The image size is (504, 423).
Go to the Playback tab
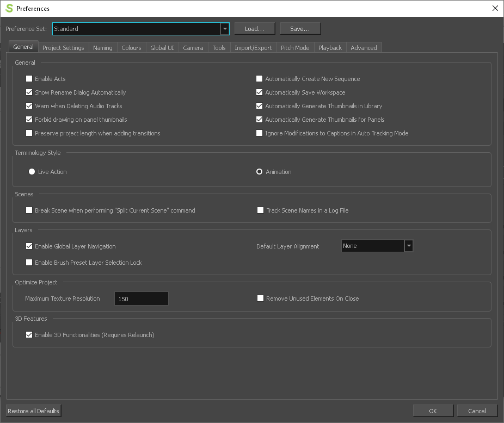(x=330, y=47)
